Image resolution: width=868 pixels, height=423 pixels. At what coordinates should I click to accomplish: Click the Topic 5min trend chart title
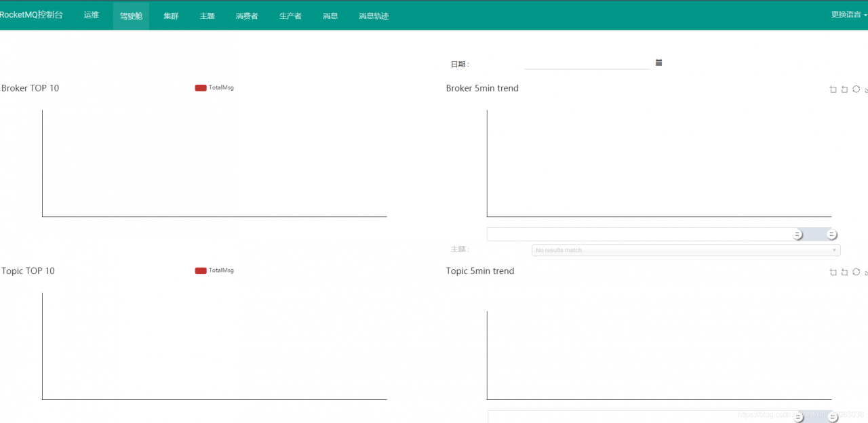click(x=480, y=271)
